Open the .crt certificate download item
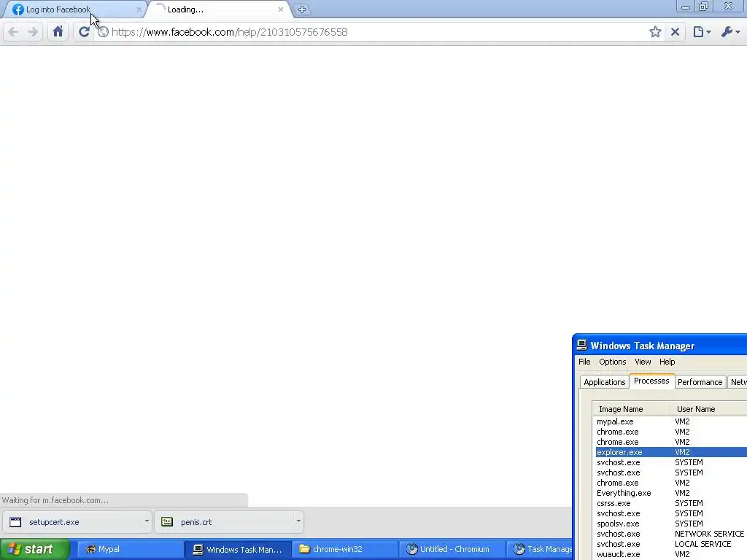 [x=224, y=522]
